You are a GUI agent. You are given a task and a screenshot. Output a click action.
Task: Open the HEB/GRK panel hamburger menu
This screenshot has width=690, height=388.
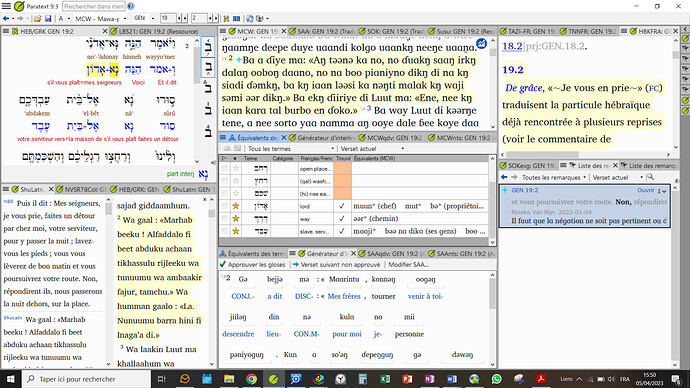pos(6,31)
